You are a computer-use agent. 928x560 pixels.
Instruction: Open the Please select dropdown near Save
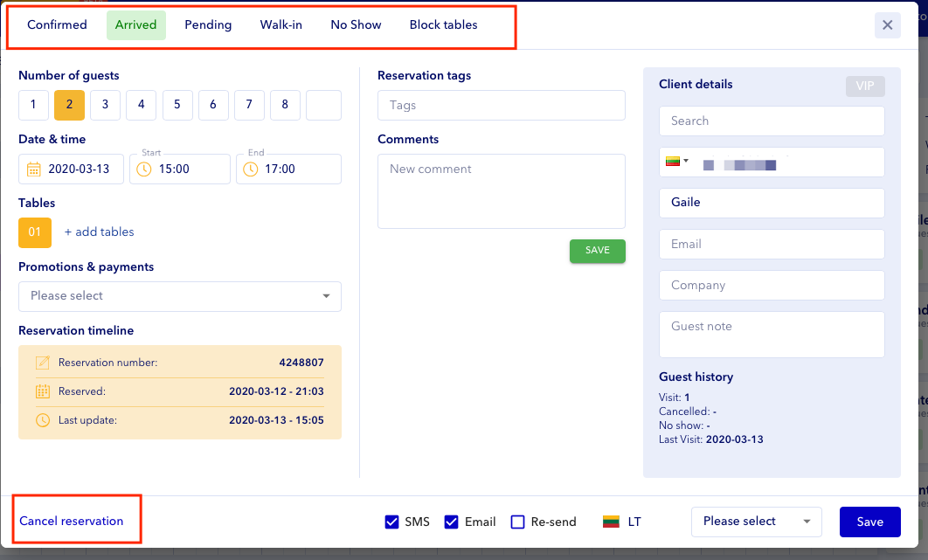click(756, 522)
